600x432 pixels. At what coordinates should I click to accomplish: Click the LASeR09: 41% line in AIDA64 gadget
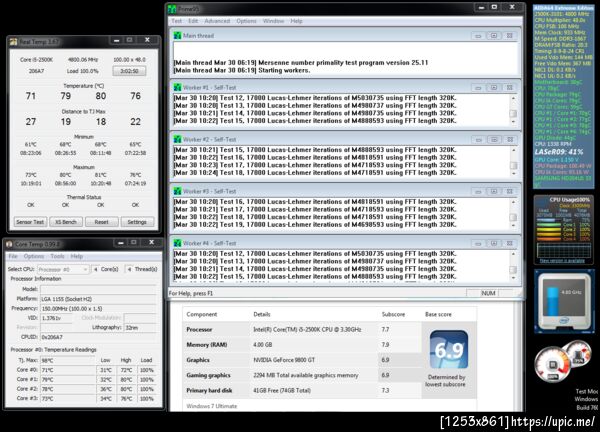[x=559, y=152]
